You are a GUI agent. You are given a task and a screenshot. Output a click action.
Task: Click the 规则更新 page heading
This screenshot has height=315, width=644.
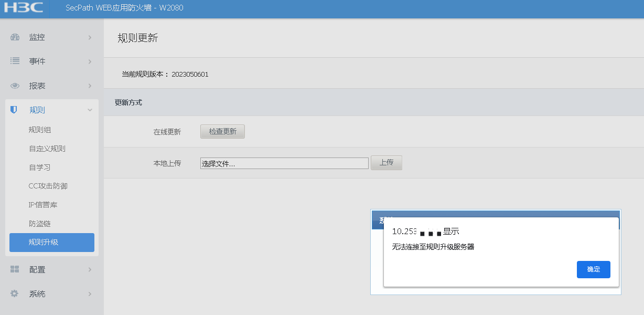[137, 38]
